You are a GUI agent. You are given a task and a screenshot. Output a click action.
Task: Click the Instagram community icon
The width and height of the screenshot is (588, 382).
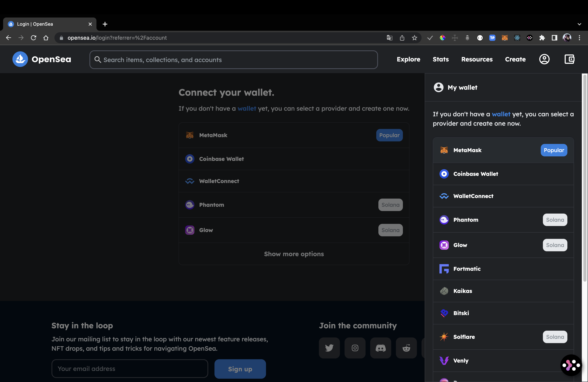coord(355,348)
